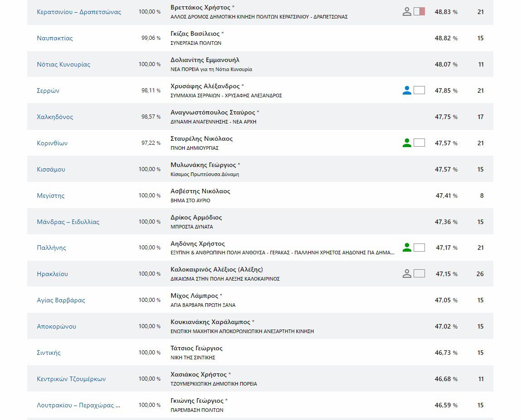Image resolution: width=521 pixels, height=420 pixels.
Task: Select candidate name Ασβέστης Νικόλαος
Action: (200, 191)
